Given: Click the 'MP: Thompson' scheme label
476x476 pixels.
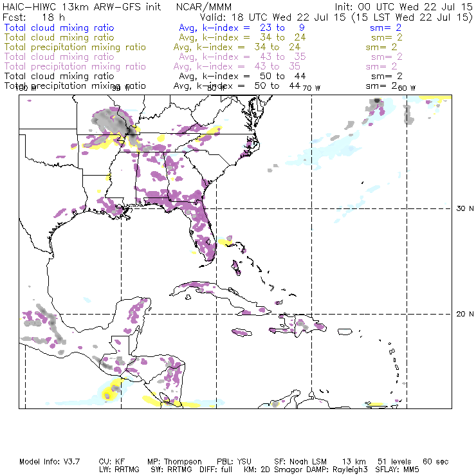Looking at the screenshot, I should coord(174,462).
